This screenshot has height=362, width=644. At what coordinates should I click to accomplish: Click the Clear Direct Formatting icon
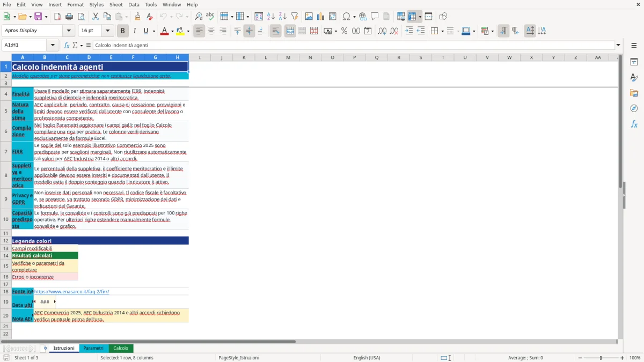coord(149,17)
